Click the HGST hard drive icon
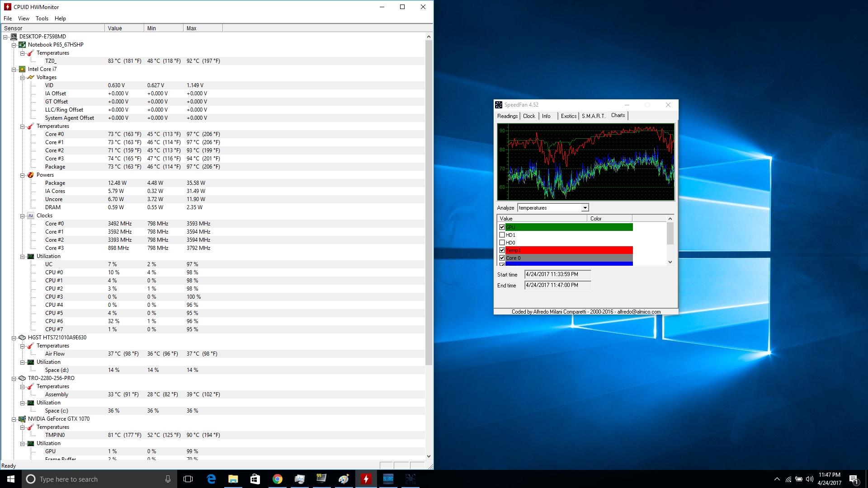Screen dimensions: 868x488 (22, 338)
